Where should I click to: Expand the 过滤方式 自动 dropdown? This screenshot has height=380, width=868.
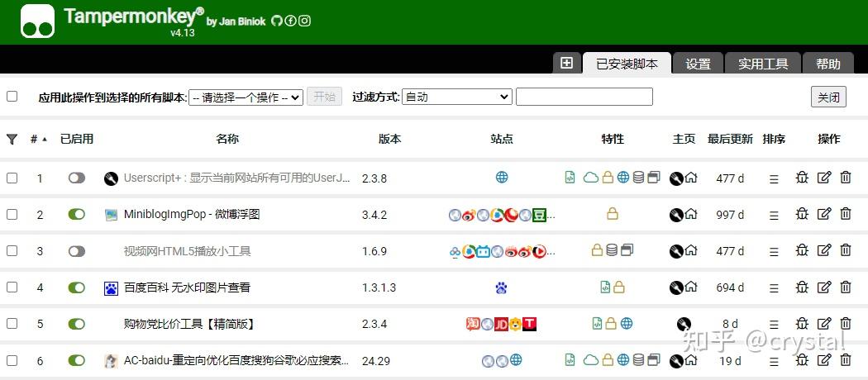click(456, 97)
